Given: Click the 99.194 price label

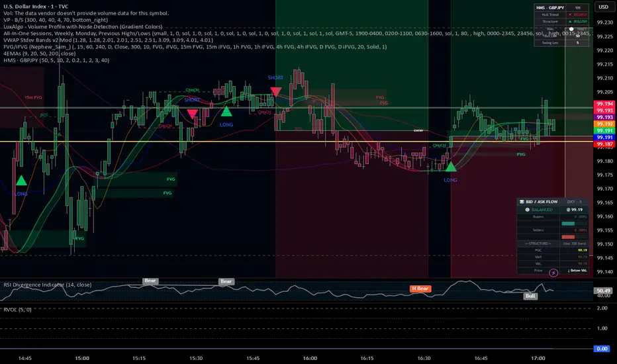Looking at the screenshot, I should point(604,104).
